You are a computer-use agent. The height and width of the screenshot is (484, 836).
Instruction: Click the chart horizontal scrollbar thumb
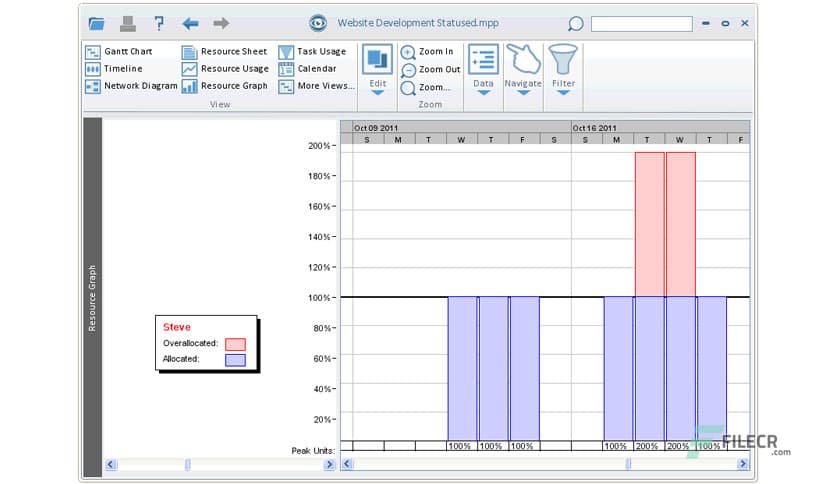[628, 464]
